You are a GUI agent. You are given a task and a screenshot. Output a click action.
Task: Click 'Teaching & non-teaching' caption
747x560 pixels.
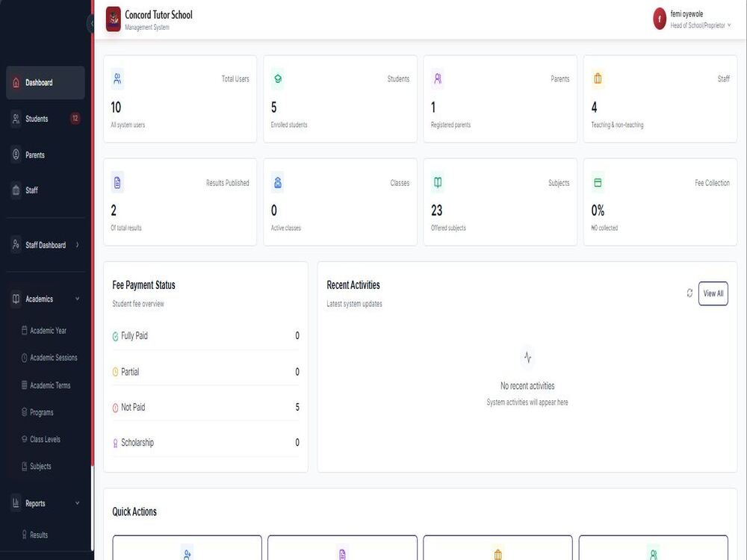tap(618, 125)
